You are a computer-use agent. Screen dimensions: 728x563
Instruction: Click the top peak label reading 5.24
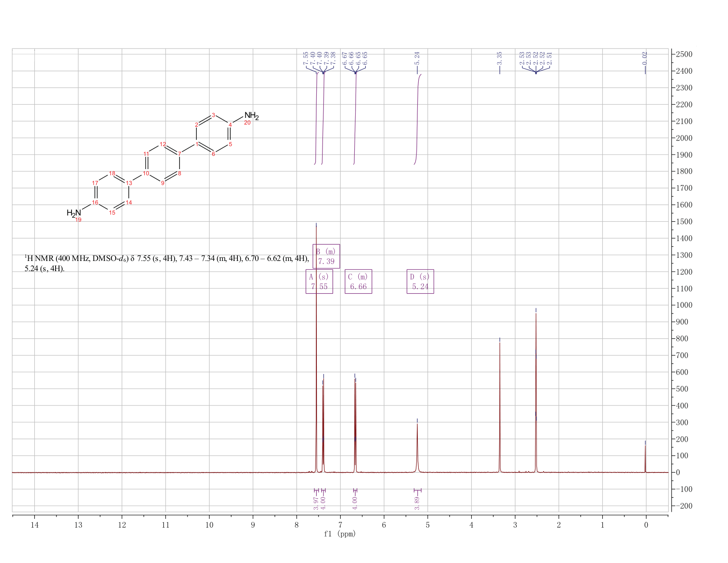(x=417, y=57)
